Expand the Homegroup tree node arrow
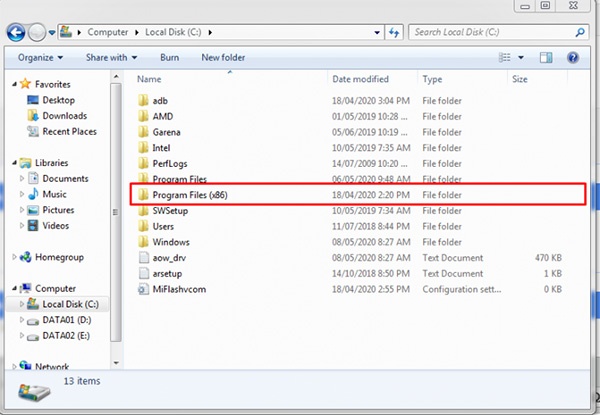Viewport: 600px width, 415px height. (13, 256)
